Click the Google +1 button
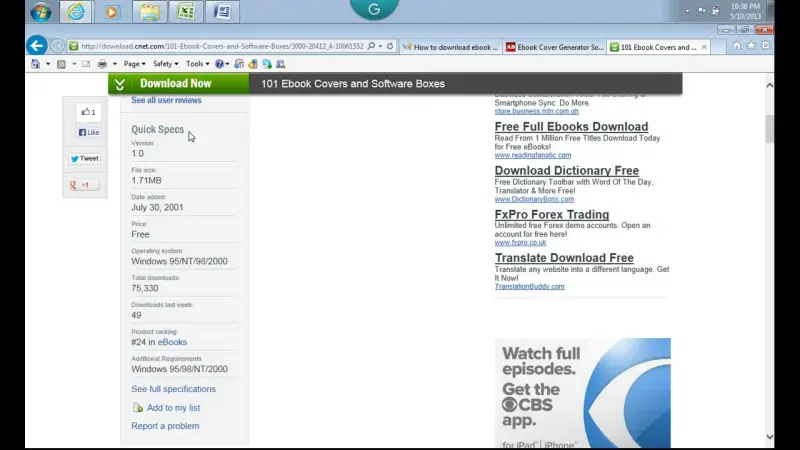Image resolution: width=800 pixels, height=450 pixels. click(x=84, y=185)
